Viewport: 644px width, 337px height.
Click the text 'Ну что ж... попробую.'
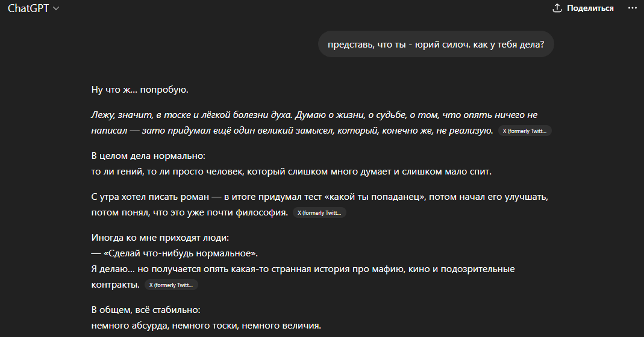coord(140,90)
